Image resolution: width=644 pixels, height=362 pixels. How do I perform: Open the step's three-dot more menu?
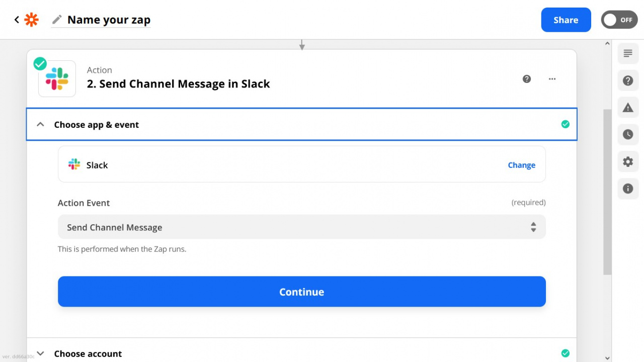tap(552, 79)
